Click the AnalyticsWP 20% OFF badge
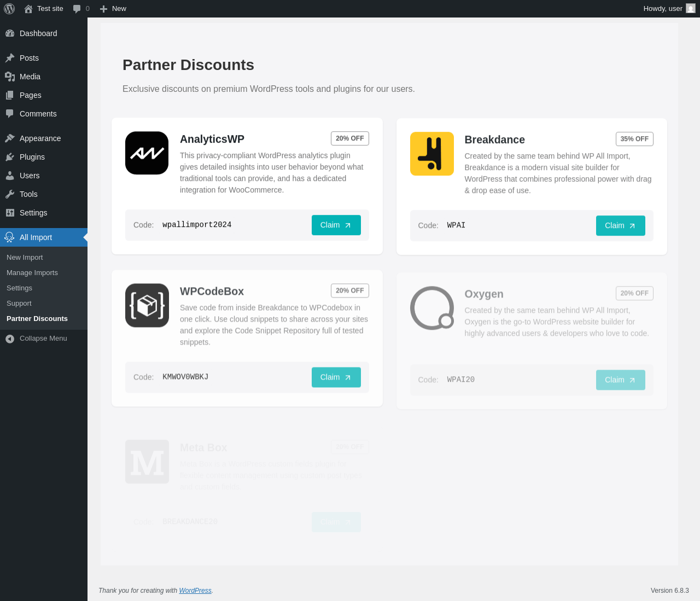The image size is (700, 601). pos(350,138)
